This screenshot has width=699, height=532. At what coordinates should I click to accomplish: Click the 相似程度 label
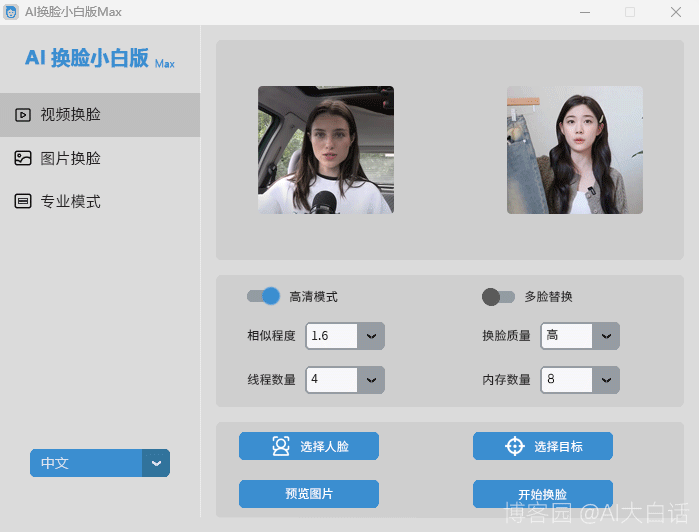[271, 336]
